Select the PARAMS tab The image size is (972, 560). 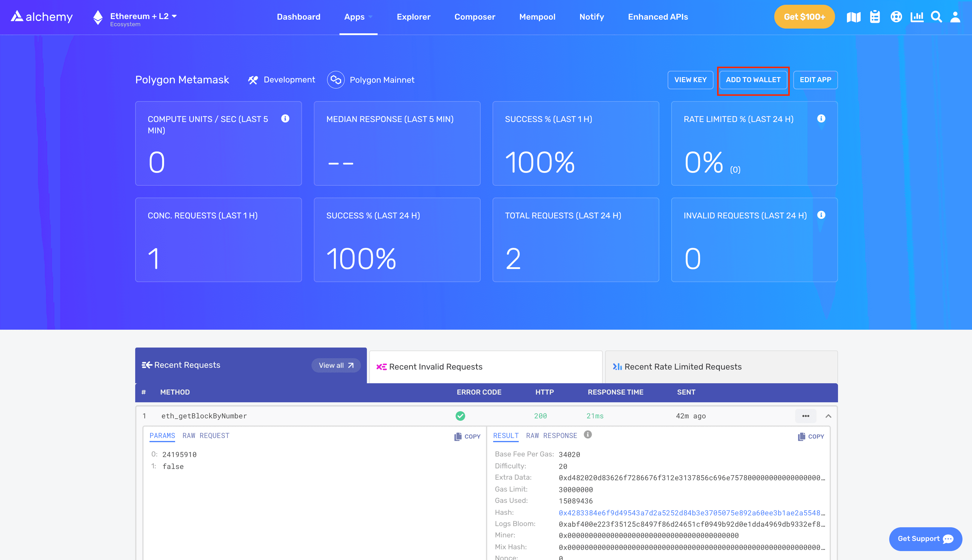tap(162, 436)
